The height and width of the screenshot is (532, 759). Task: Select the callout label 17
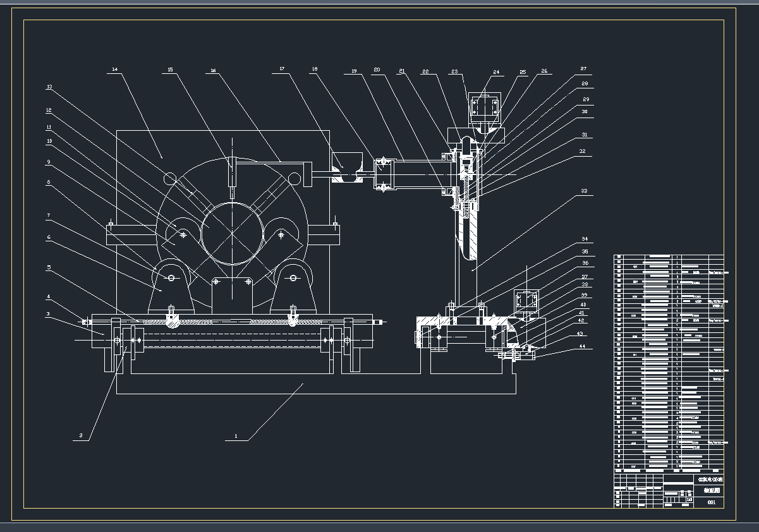pos(282,69)
